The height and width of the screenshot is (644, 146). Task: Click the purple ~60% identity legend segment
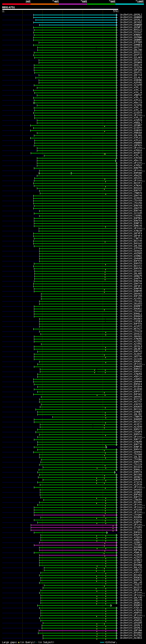point(73,4)
